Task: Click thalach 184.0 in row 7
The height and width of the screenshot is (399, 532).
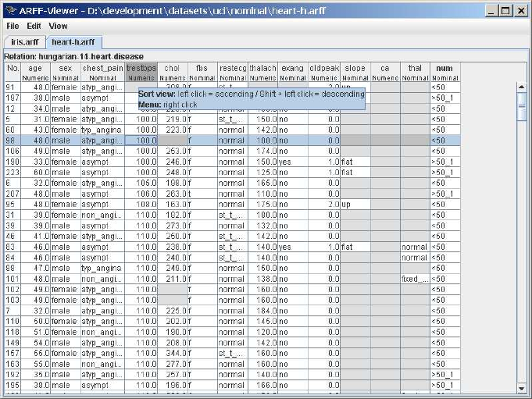Action: [263, 311]
